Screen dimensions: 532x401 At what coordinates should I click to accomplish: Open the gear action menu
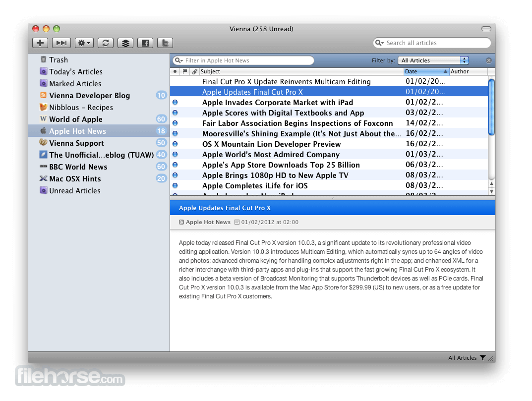click(84, 43)
